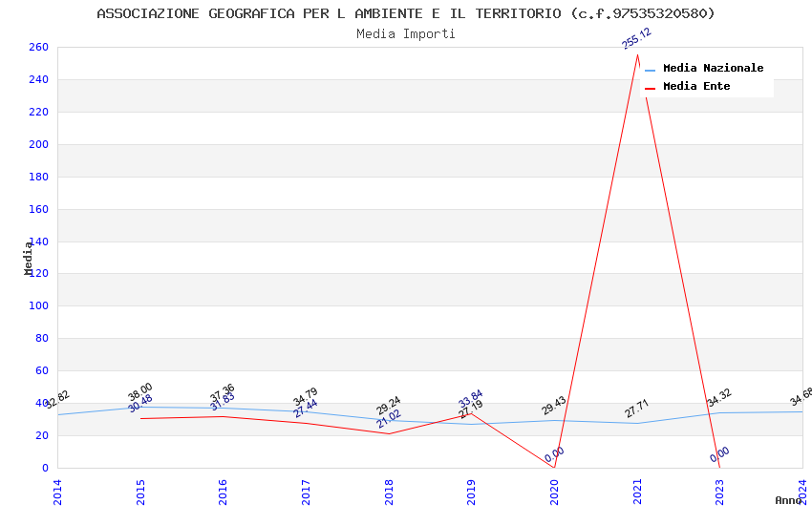Click the 33.84 data label
This screenshot has height=525, width=812.
(x=470, y=399)
